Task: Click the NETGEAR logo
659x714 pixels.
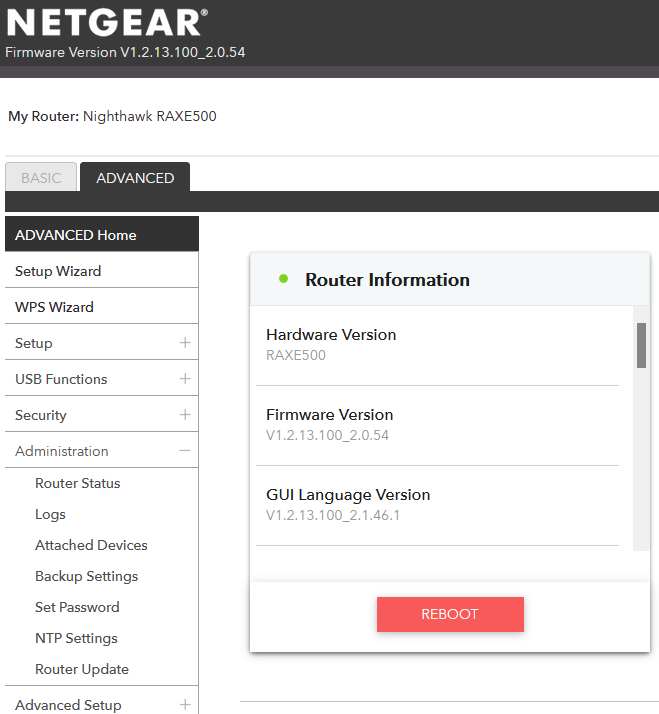Action: [107, 22]
